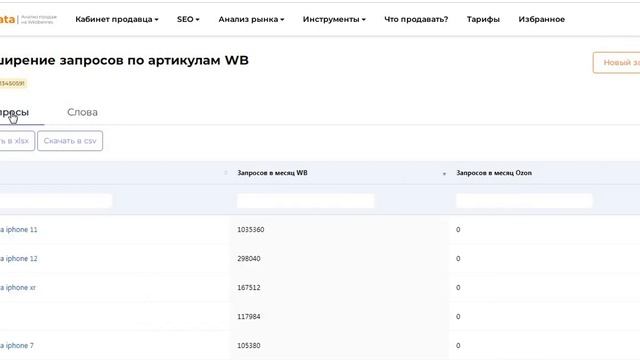Focus the WB monthly queries filter field
This screenshot has width=640, height=360.
305,201
